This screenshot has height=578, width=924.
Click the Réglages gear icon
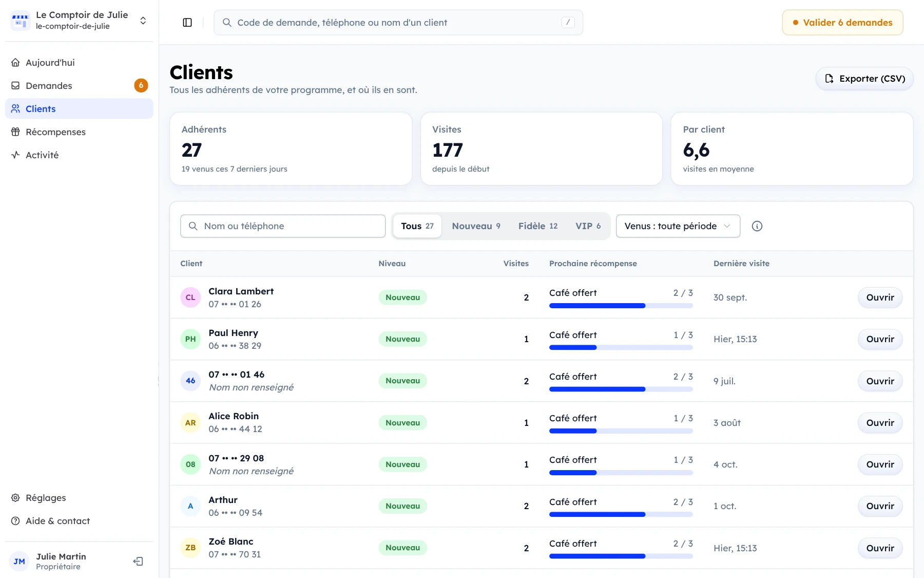click(16, 498)
